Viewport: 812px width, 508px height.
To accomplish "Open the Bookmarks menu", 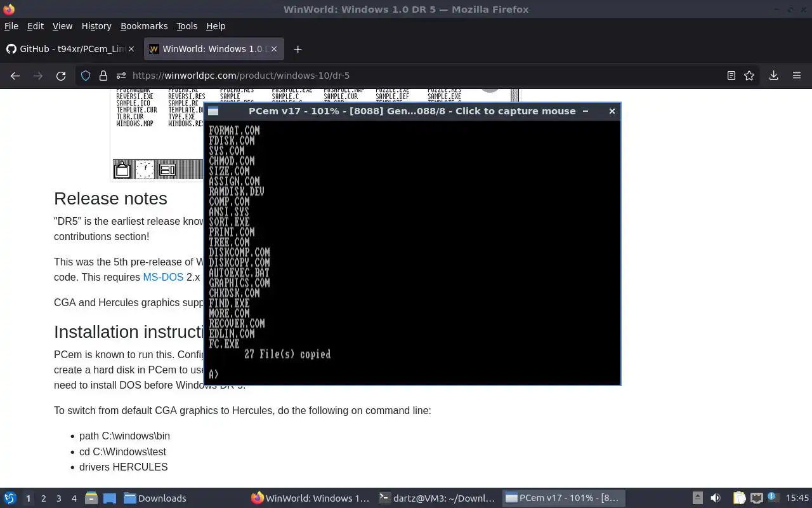I will [x=144, y=26].
